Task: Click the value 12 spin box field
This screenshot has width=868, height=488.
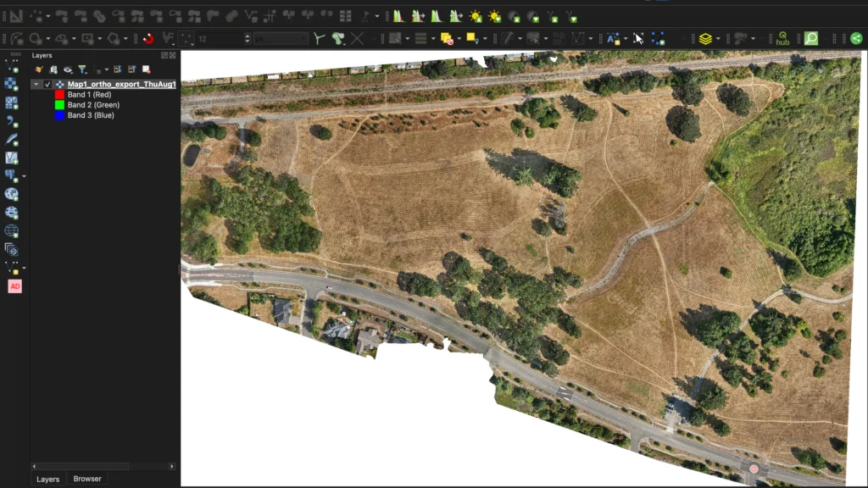Action: [x=220, y=39]
